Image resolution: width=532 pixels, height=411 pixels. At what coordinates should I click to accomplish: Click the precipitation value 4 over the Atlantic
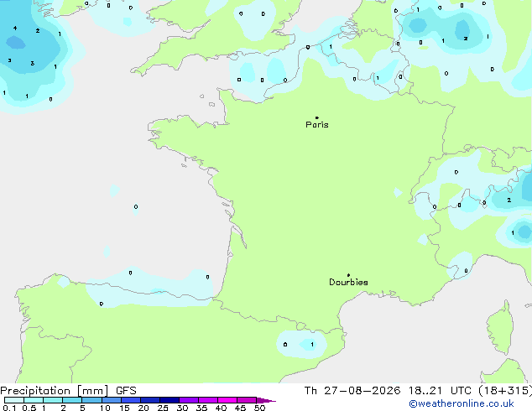click(x=15, y=29)
